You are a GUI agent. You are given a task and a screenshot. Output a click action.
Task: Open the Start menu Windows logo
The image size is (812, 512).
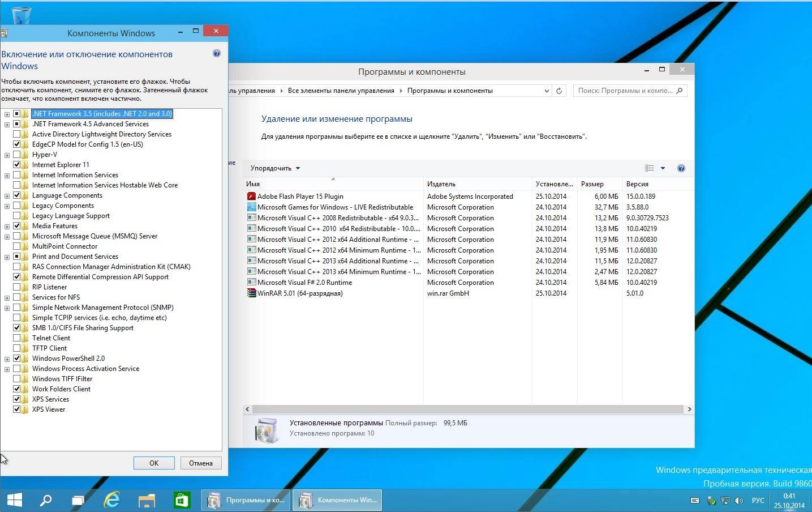click(14, 500)
